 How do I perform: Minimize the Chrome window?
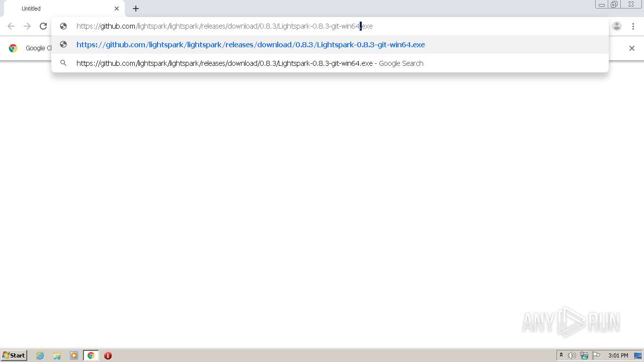tap(602, 5)
